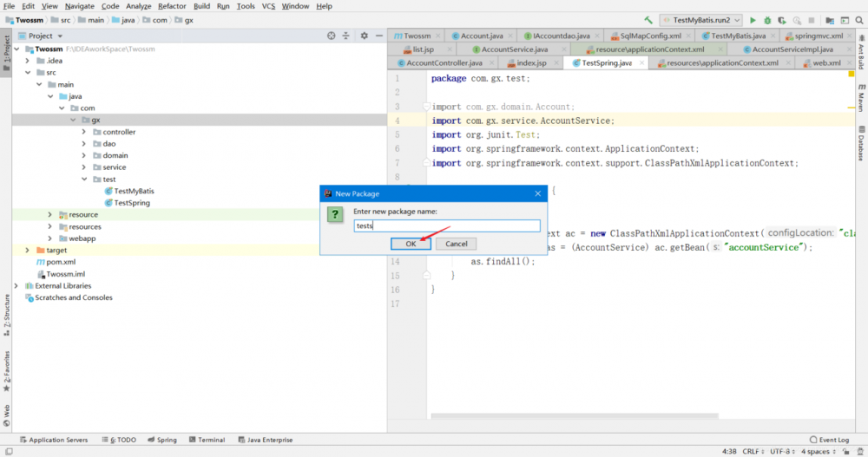The height and width of the screenshot is (457, 868).
Task: Open the Refactor menu
Action: (x=172, y=6)
